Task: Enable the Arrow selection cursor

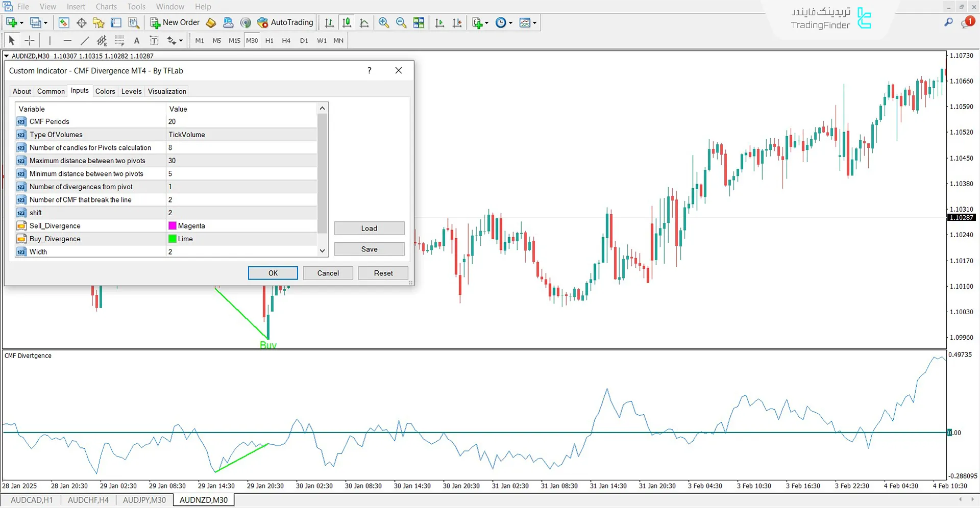Action: (x=11, y=40)
